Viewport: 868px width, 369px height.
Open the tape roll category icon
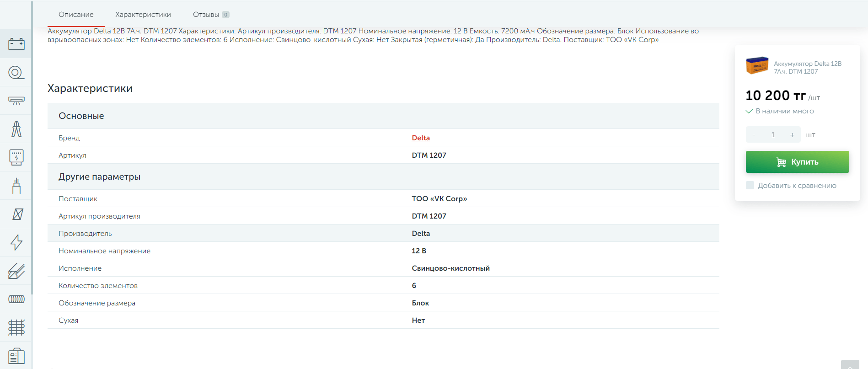point(16,72)
